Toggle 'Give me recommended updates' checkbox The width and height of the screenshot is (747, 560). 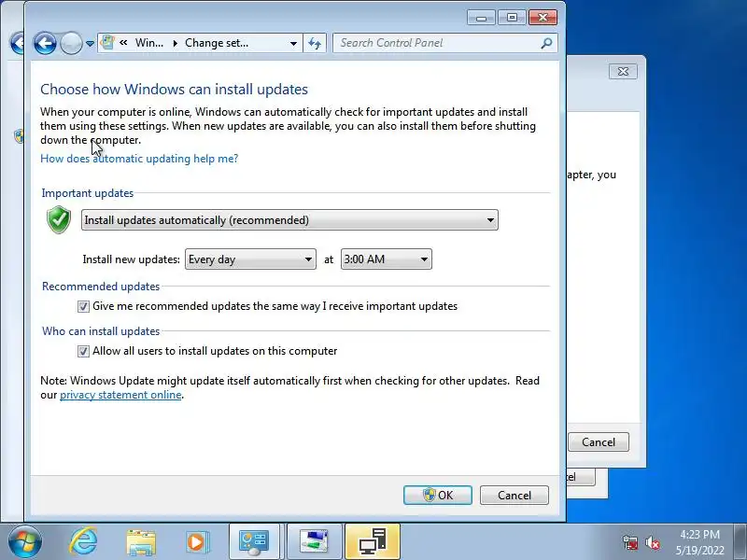pyautogui.click(x=83, y=306)
